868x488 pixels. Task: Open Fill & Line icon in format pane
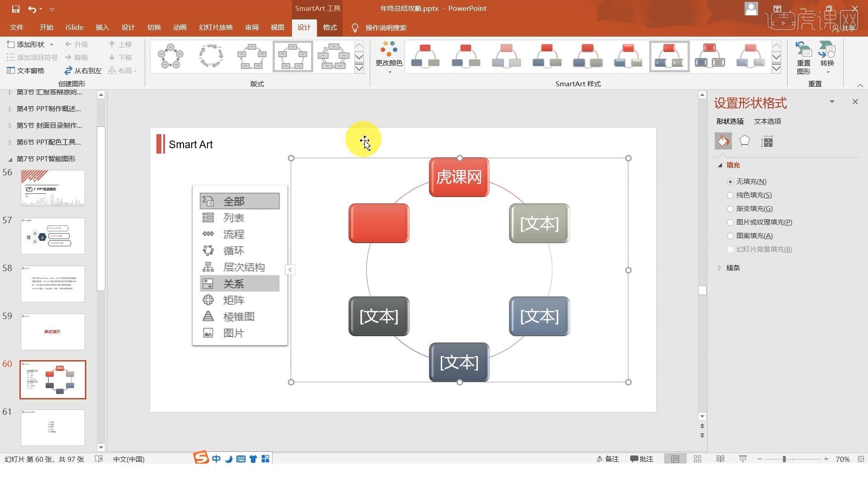[723, 141]
